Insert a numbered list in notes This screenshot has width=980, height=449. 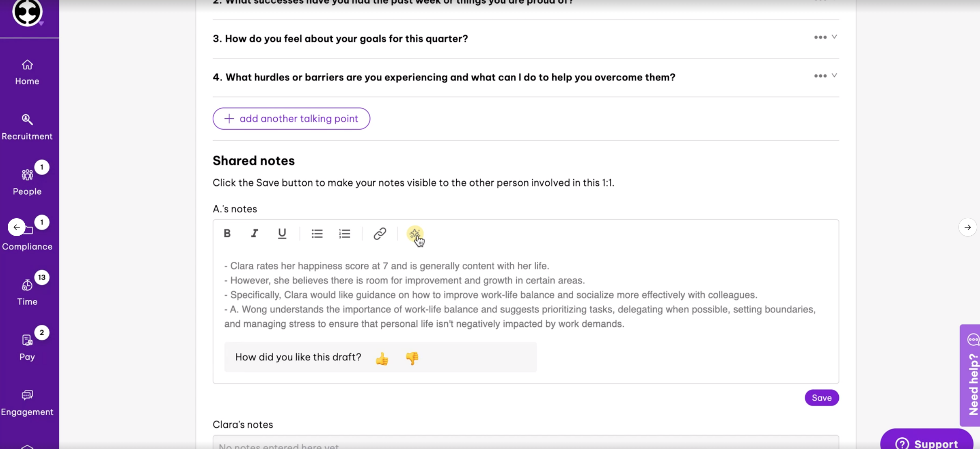click(344, 233)
